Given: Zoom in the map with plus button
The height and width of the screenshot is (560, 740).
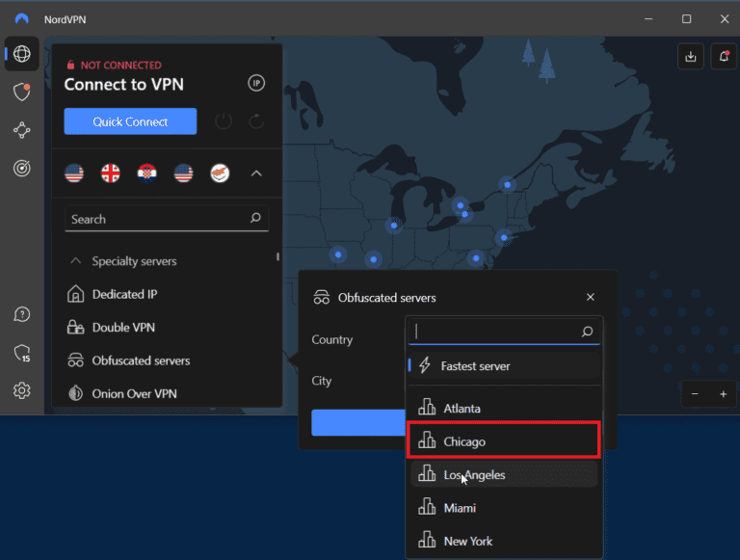Looking at the screenshot, I should tap(723, 394).
